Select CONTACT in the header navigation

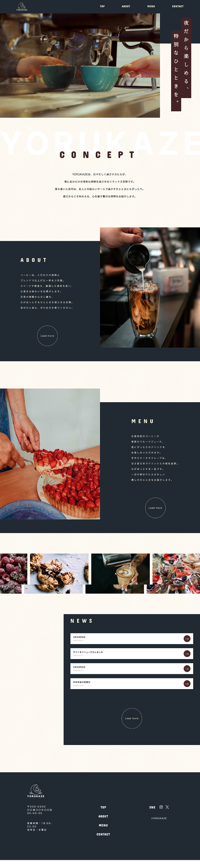178,6
